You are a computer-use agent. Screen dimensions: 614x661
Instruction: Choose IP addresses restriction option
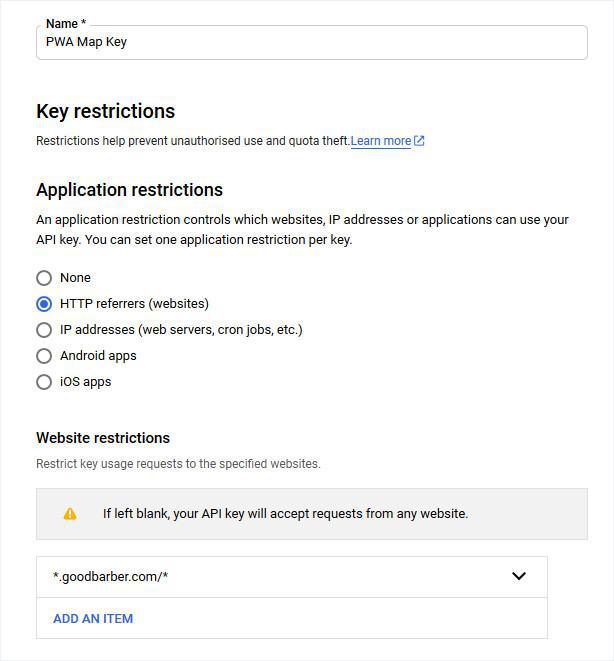(44, 330)
